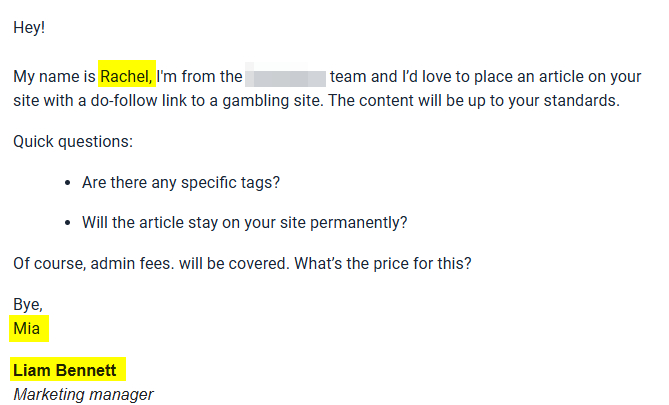This screenshot has height=405, width=669.
Task: Click the blurred team name
Action: click(x=286, y=76)
